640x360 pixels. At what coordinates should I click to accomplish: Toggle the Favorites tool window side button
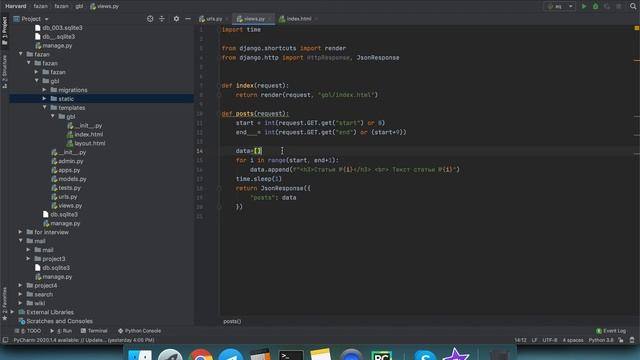click(4, 304)
